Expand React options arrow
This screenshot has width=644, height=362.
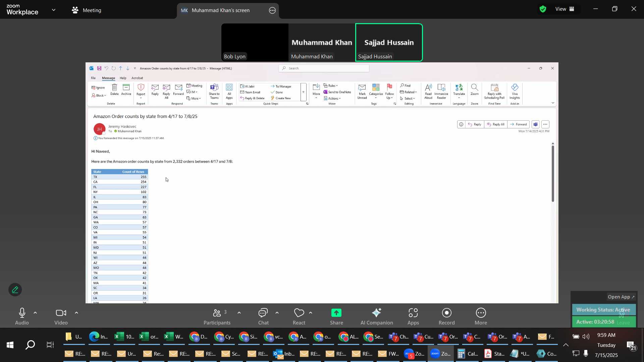tap(311, 313)
